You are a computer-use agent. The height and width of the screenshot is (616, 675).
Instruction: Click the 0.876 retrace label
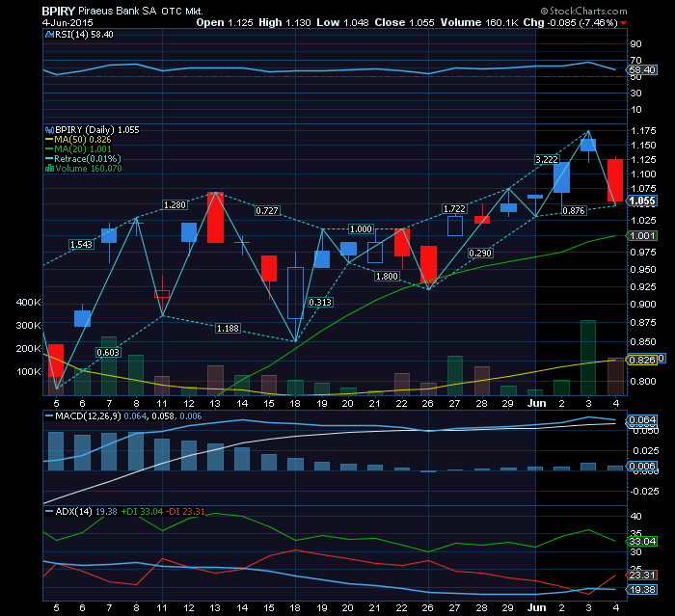click(x=574, y=210)
